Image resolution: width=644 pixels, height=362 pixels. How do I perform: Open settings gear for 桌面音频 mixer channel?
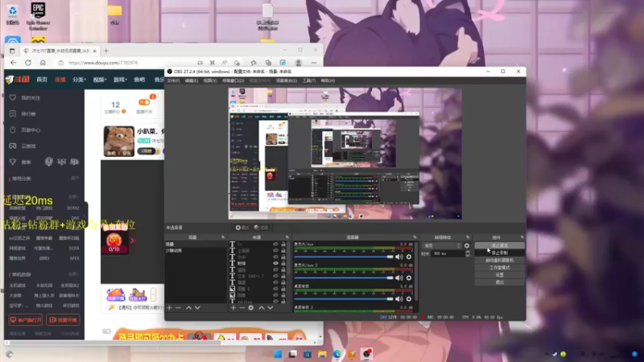coord(409,298)
